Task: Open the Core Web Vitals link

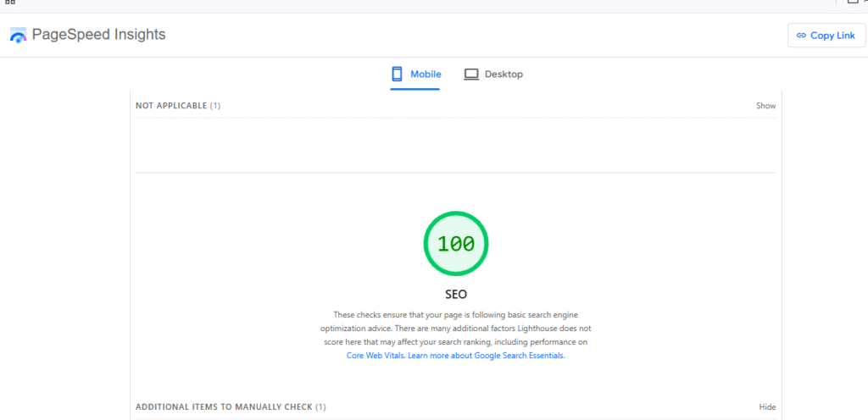Action: 376,356
